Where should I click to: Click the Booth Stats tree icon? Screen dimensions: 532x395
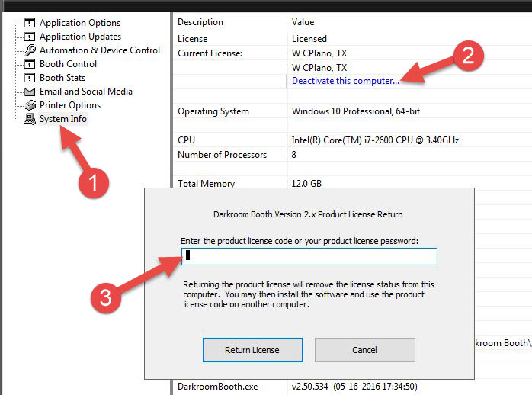pyautogui.click(x=30, y=78)
